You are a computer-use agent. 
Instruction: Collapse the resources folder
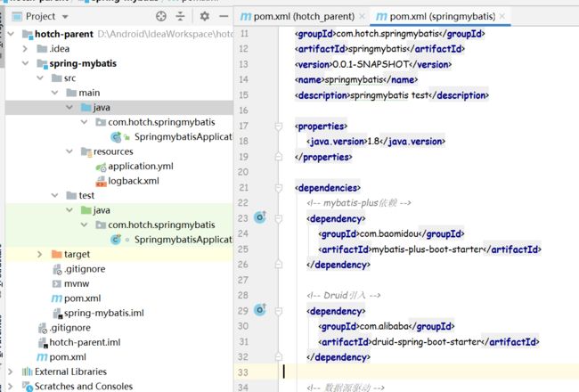click(x=69, y=151)
